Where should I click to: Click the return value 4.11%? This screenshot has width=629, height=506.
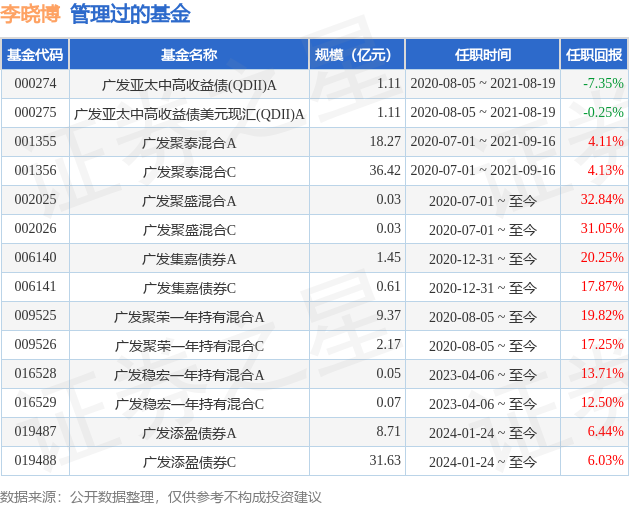[x=605, y=141]
